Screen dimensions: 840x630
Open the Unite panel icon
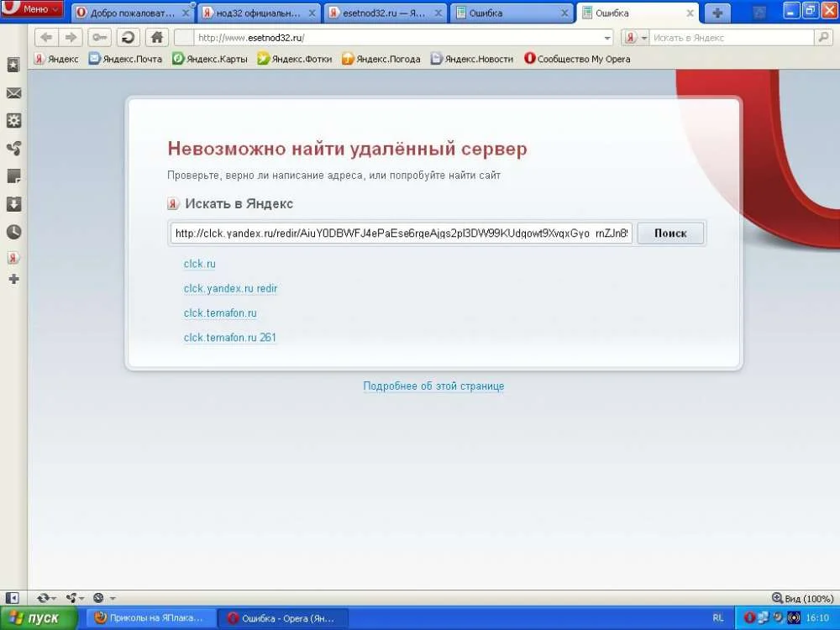click(x=13, y=149)
